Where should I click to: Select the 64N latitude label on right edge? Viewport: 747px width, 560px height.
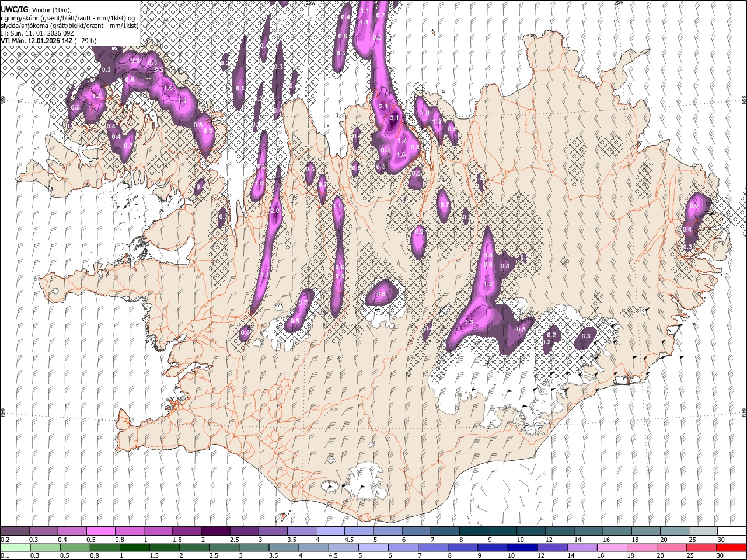tap(744, 412)
